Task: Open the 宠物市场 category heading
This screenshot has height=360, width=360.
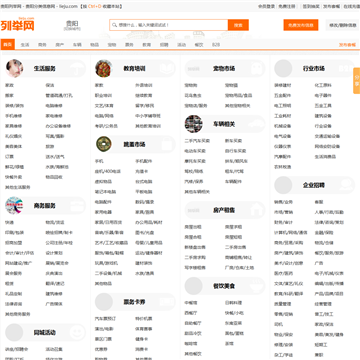Action: 224,69
